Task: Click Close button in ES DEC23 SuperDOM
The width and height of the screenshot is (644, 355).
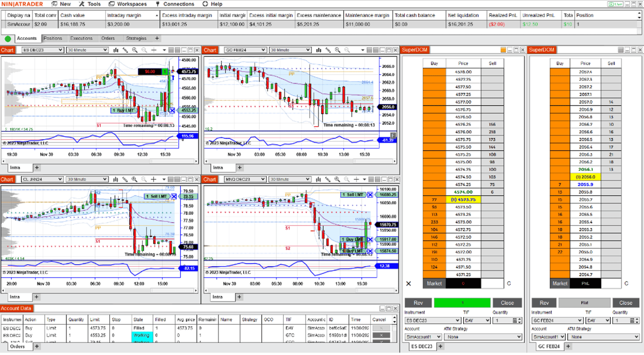Action: pos(507,303)
